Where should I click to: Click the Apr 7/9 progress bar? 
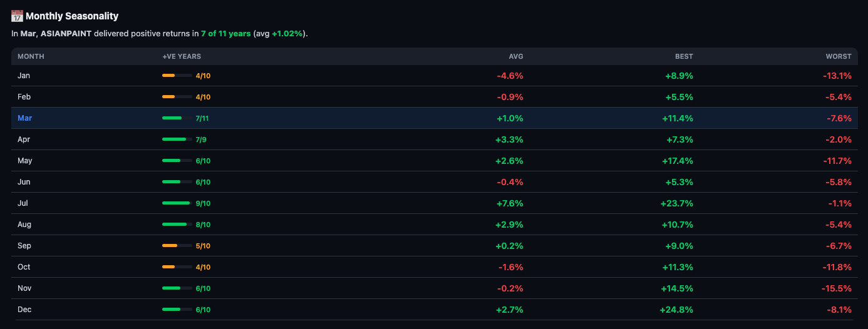[x=177, y=139]
